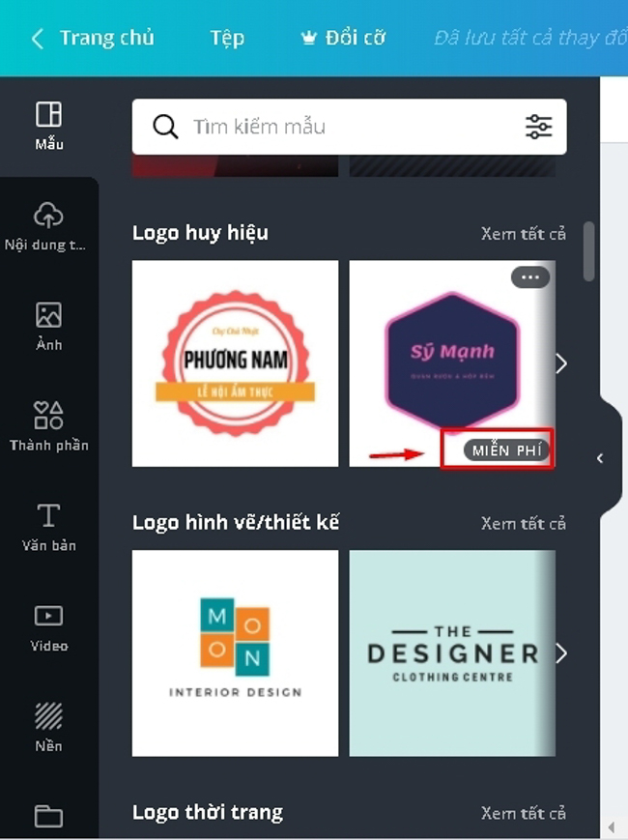Open the Thành phần elements panel
This screenshot has width=628, height=840.
pos(48,427)
